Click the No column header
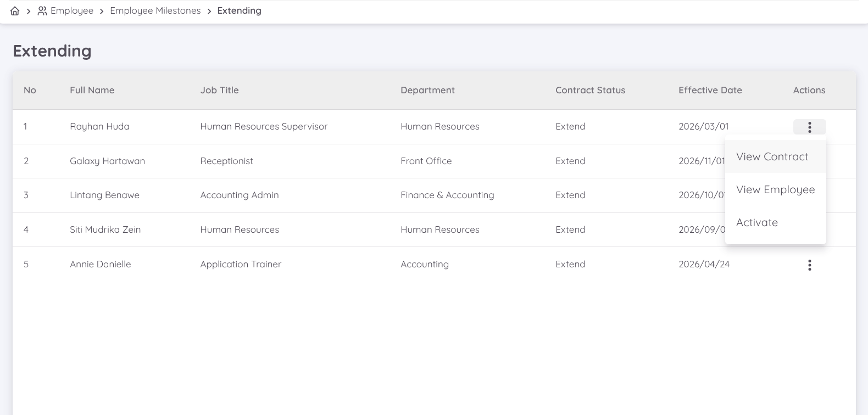Image resolution: width=868 pixels, height=415 pixels. tap(30, 91)
